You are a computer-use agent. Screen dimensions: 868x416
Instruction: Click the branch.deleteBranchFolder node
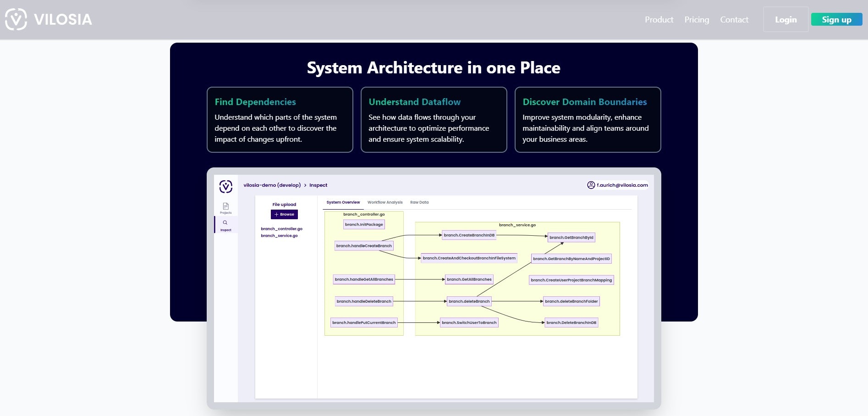point(571,301)
